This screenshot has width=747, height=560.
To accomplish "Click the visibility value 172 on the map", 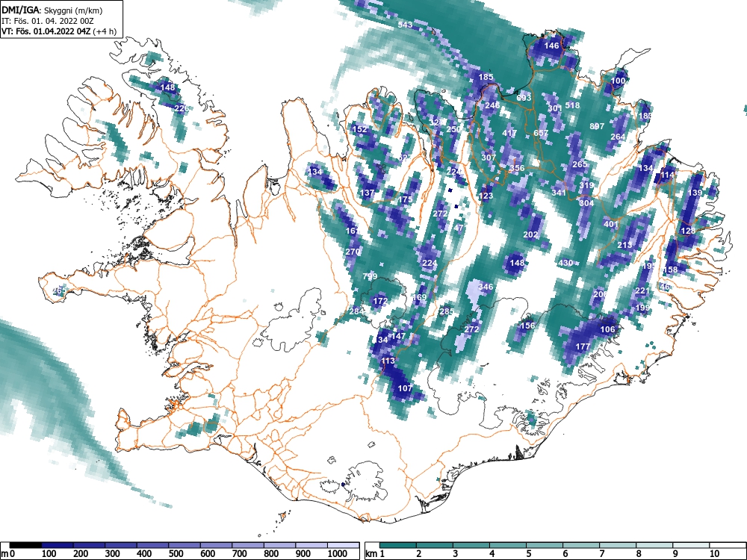I will (380, 301).
